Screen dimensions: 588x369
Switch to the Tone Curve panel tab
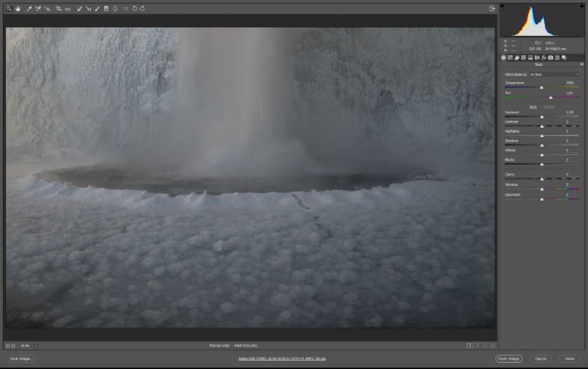click(x=511, y=57)
